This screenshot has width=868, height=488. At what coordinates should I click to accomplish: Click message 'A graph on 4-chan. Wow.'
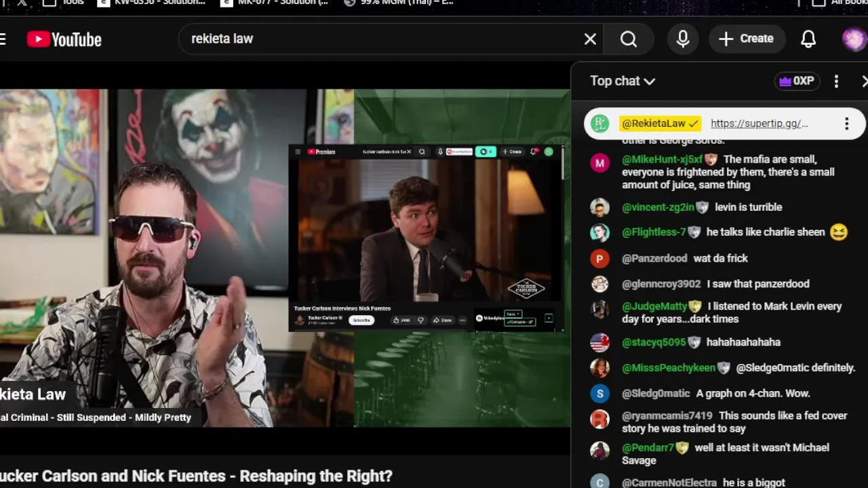coord(753,393)
